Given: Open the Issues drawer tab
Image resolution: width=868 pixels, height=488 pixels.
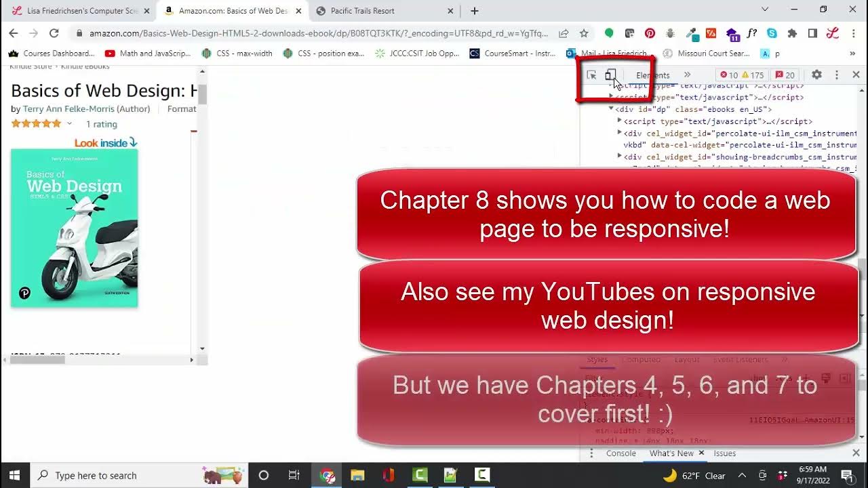Looking at the screenshot, I should tap(724, 453).
